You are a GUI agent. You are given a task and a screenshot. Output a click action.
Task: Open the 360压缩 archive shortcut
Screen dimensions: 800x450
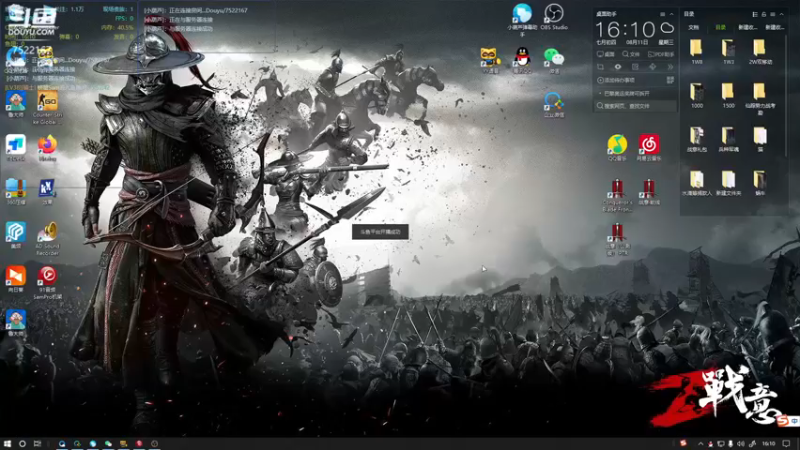(x=16, y=188)
